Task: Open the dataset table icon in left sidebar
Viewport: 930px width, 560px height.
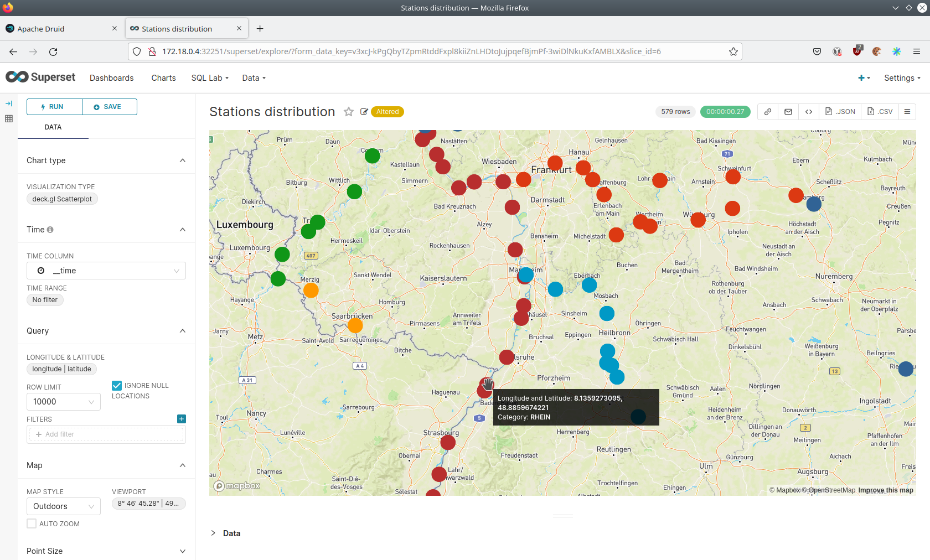Action: pos(9,118)
